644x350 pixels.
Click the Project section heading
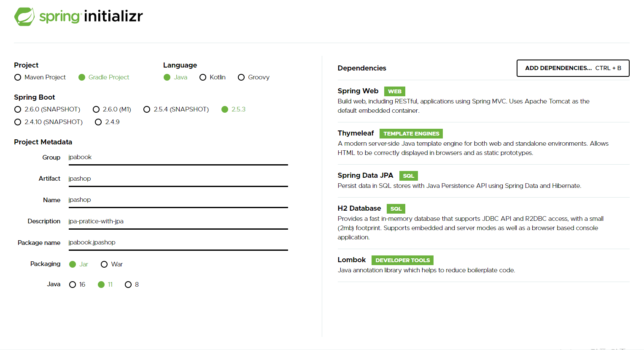[26, 65]
